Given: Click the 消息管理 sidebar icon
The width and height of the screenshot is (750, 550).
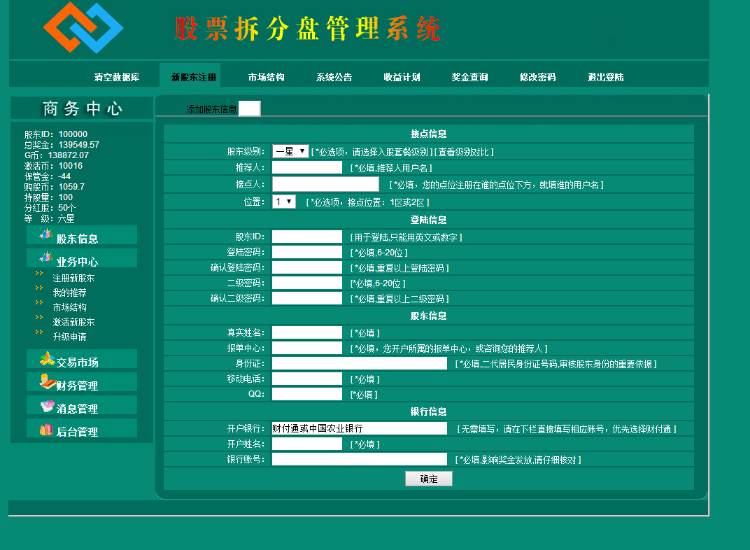Looking at the screenshot, I should point(47,406).
